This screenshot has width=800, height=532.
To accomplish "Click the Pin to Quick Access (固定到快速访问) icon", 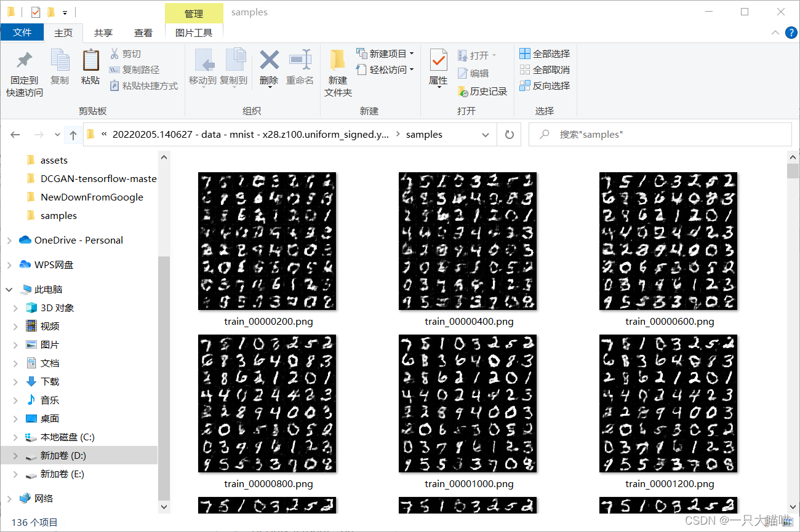I will (25, 62).
